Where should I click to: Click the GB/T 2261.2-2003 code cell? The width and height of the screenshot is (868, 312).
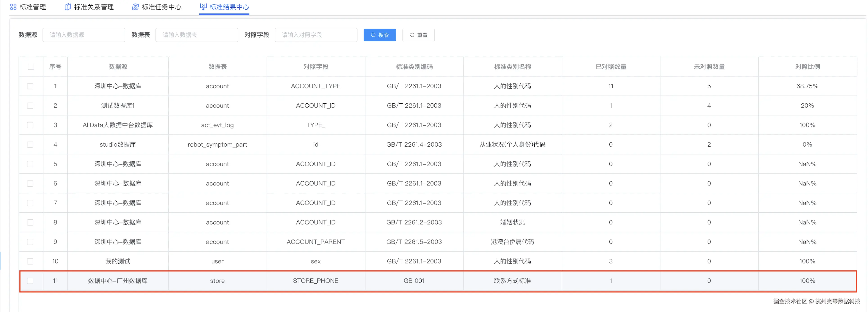(x=414, y=223)
